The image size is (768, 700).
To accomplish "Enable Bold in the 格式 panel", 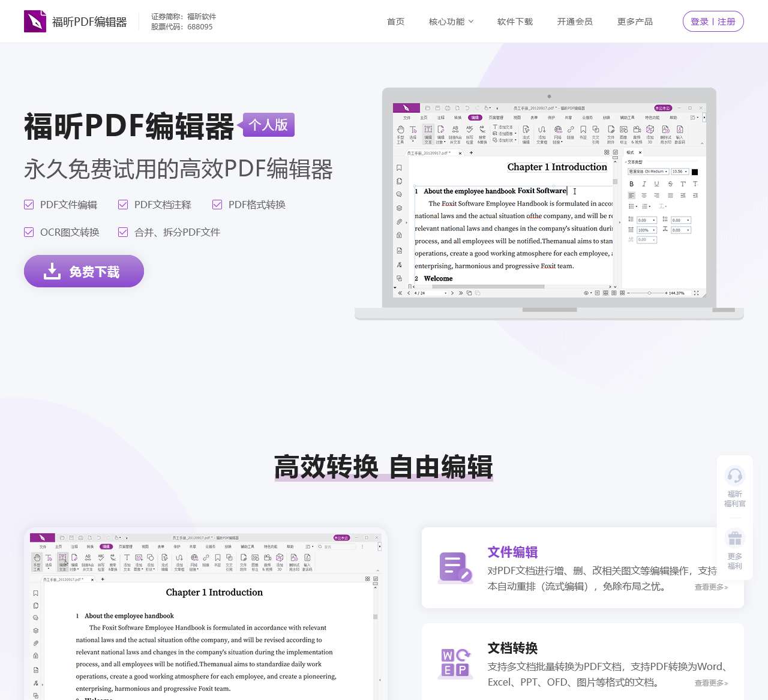I will pos(632,184).
